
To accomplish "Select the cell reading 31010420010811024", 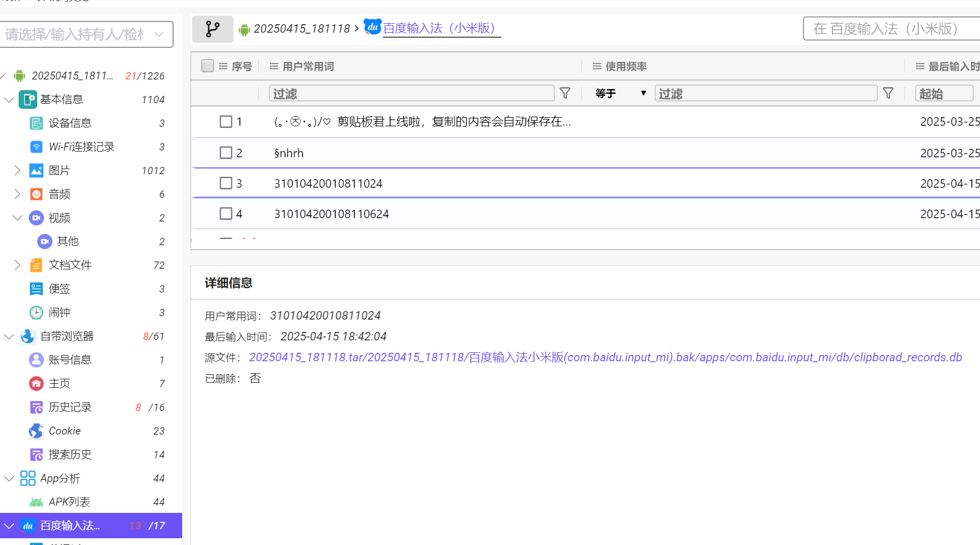I will click(x=328, y=184).
